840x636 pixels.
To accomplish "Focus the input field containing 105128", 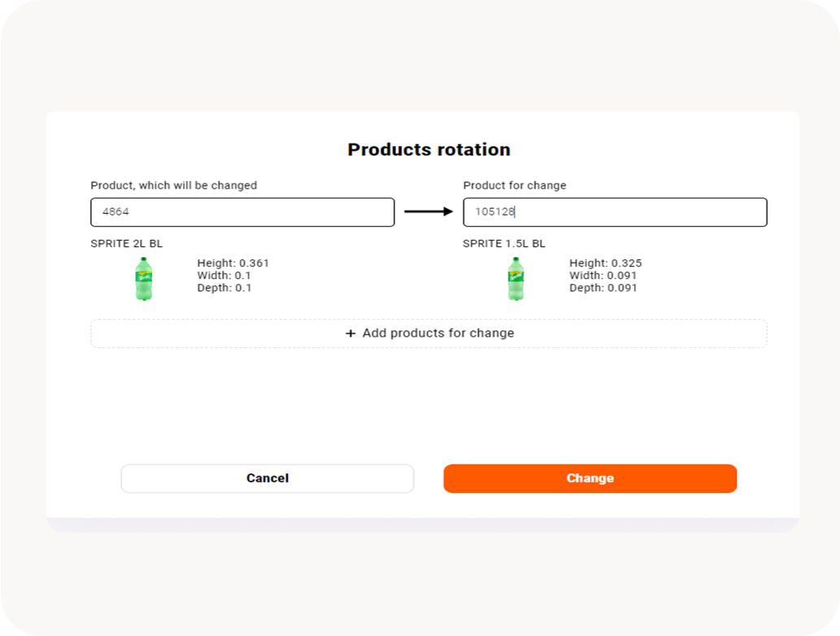I will tap(615, 212).
